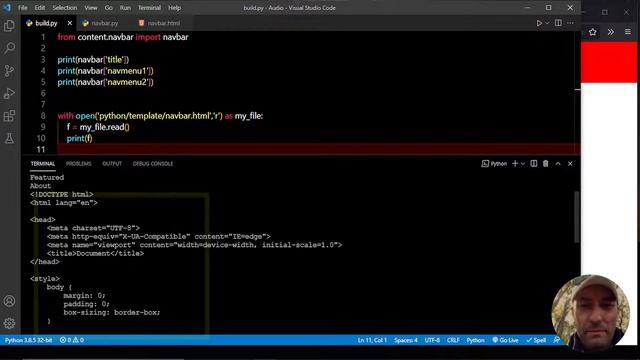Viewport: 640px width, 360px height.
Task: Open the Explorer view in activity bar
Action: pos(9,26)
